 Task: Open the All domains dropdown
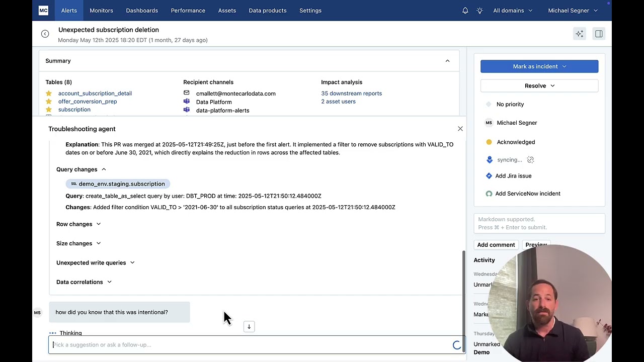tap(512, 10)
